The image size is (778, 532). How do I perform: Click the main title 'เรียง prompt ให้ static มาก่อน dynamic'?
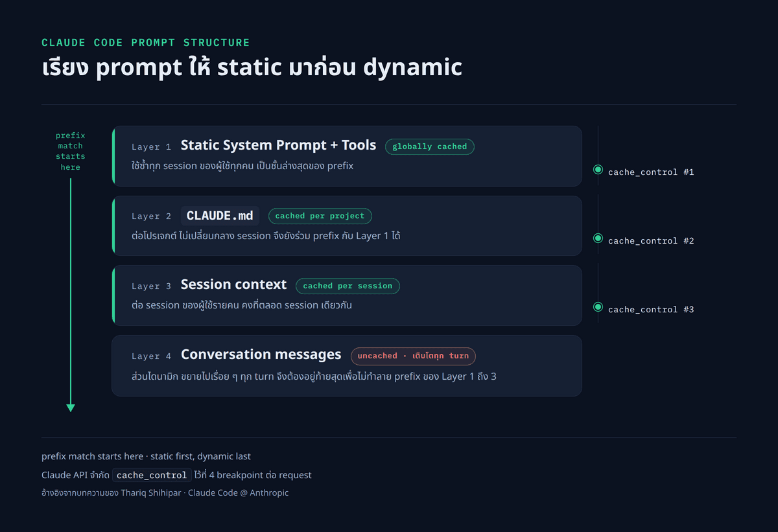[252, 67]
